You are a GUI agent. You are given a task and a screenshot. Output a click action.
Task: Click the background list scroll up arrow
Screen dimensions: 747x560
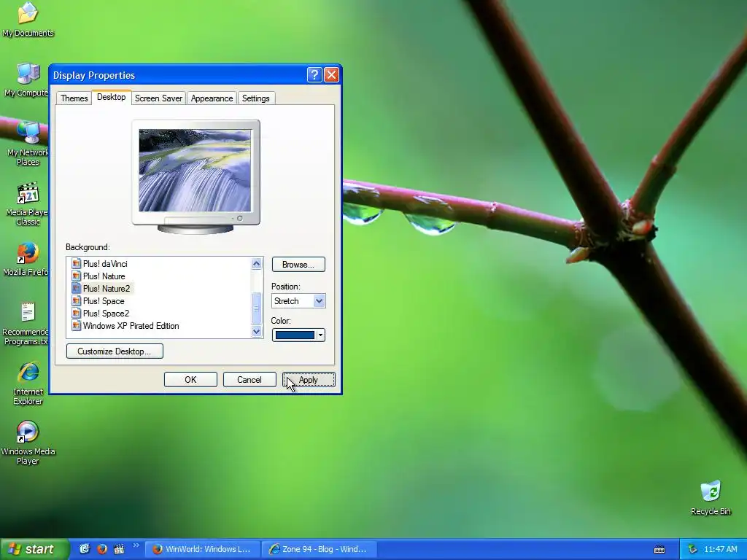click(x=256, y=263)
